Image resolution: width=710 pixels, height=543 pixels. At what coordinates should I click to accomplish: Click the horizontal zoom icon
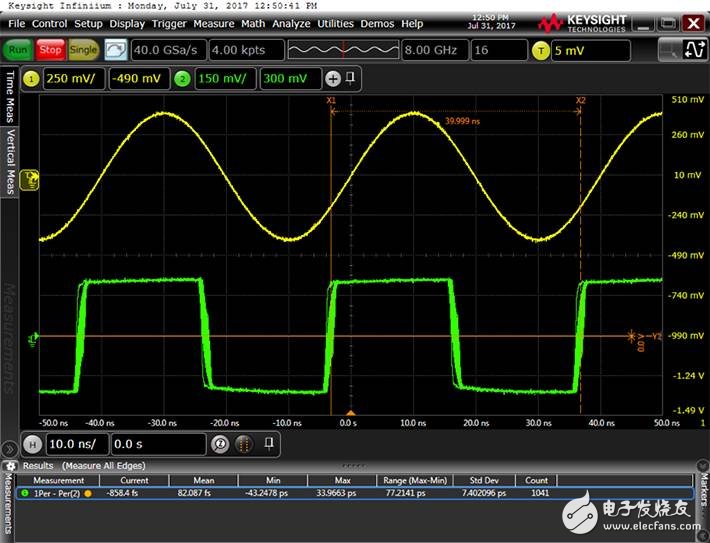pos(220,444)
